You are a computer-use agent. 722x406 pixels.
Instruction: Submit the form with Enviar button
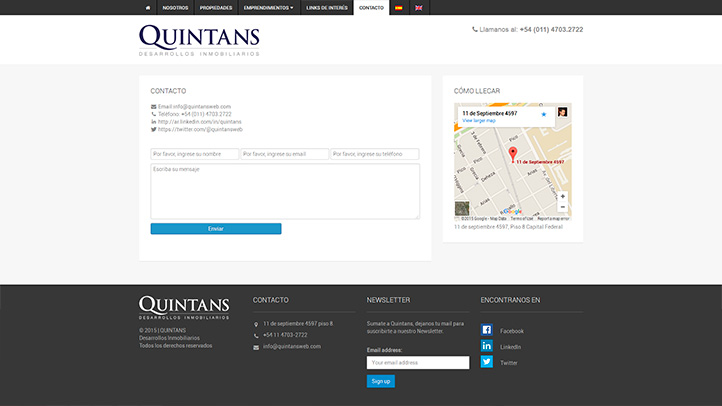point(216,229)
